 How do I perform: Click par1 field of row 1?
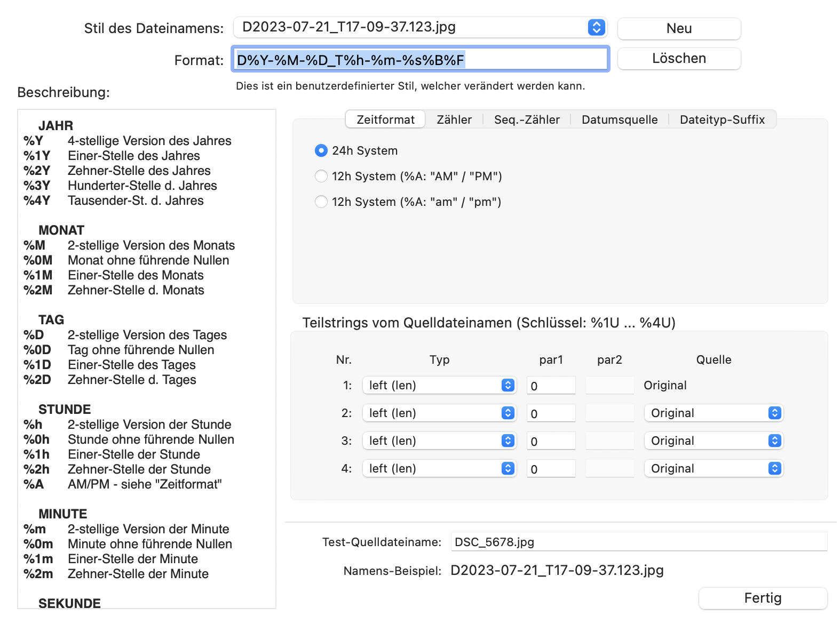click(x=551, y=386)
